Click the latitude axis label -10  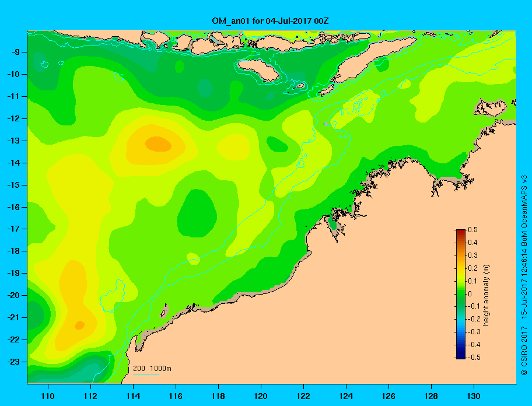pos(13,74)
